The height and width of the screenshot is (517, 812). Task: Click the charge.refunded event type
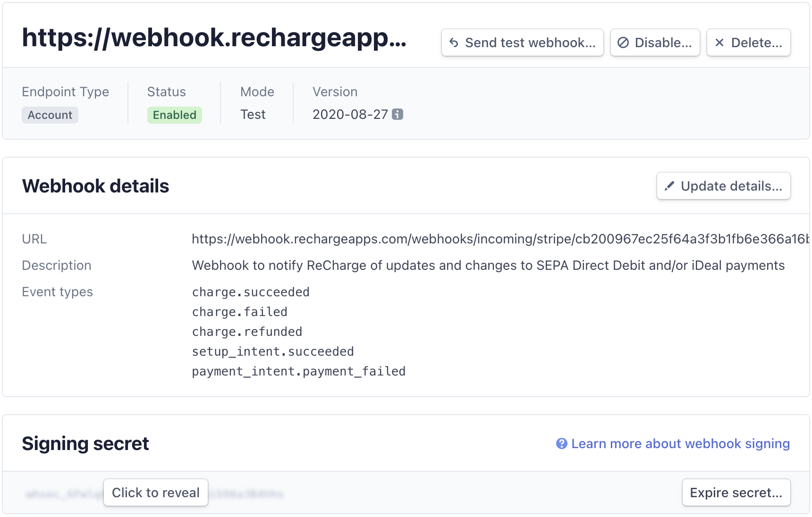click(x=247, y=332)
